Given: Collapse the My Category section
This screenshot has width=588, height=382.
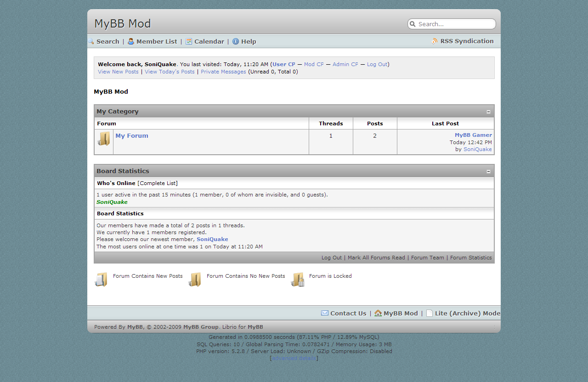Looking at the screenshot, I should tap(488, 112).
